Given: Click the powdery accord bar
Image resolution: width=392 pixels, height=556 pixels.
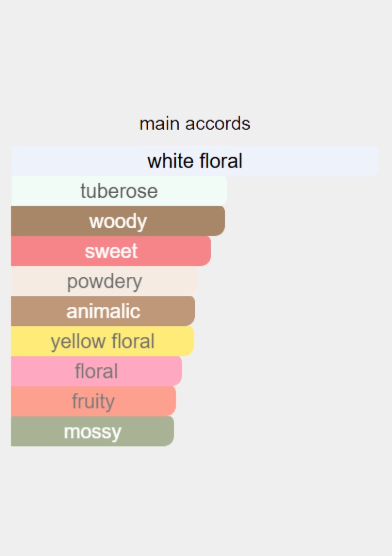Looking at the screenshot, I should click(x=105, y=281).
